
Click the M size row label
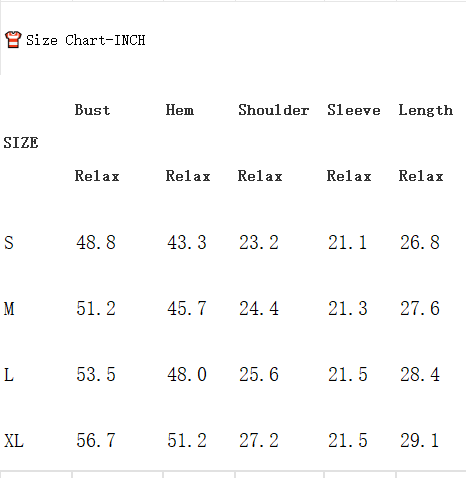(x=9, y=308)
